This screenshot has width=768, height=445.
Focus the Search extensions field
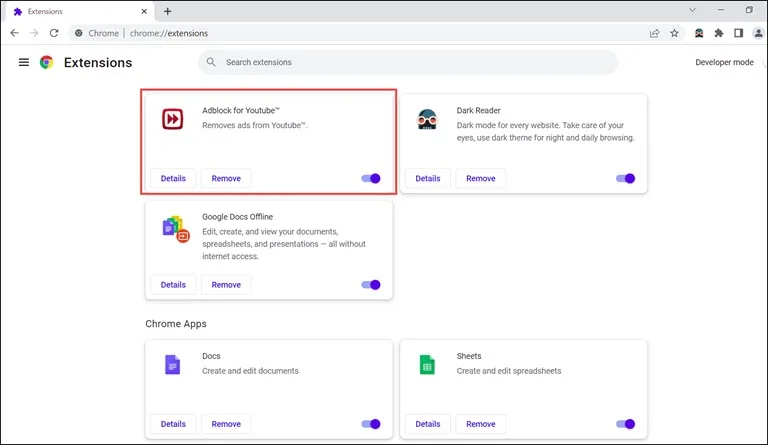click(408, 62)
